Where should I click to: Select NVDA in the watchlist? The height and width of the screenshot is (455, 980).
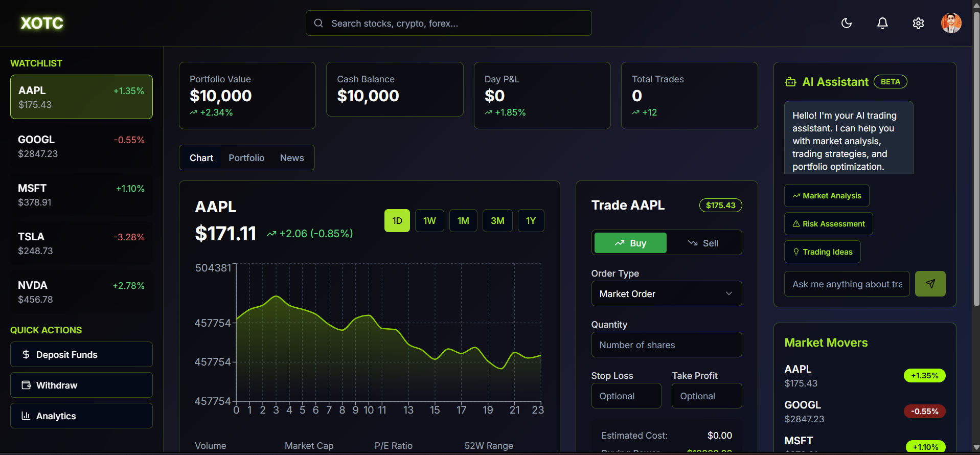point(81,292)
